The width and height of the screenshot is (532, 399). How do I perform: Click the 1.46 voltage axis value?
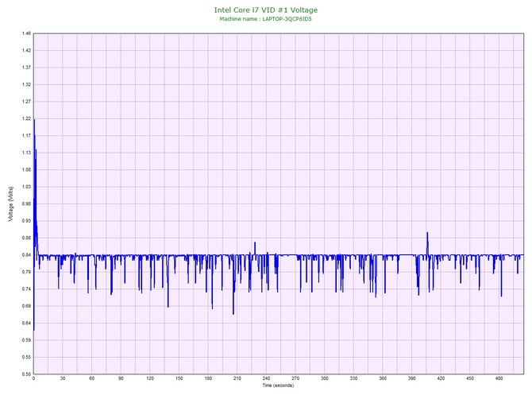click(x=26, y=33)
